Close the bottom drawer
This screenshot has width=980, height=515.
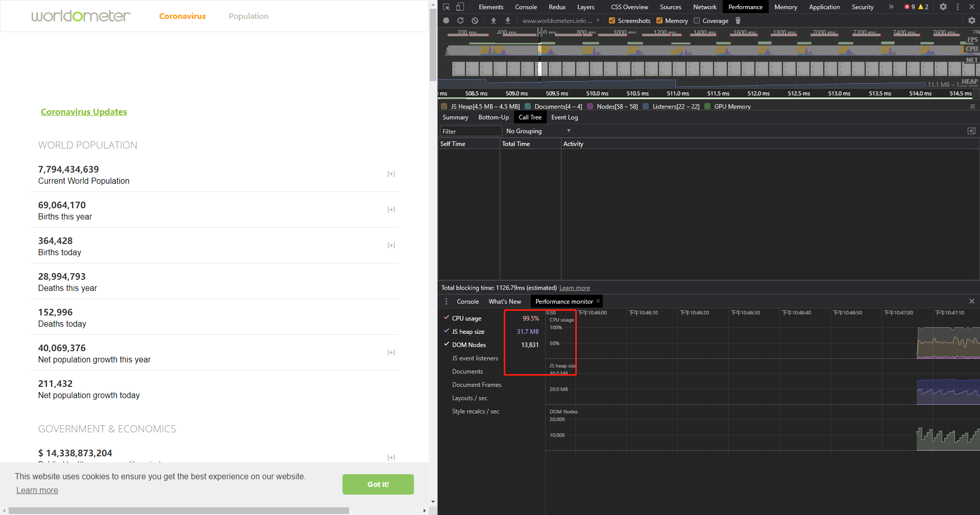(x=972, y=302)
